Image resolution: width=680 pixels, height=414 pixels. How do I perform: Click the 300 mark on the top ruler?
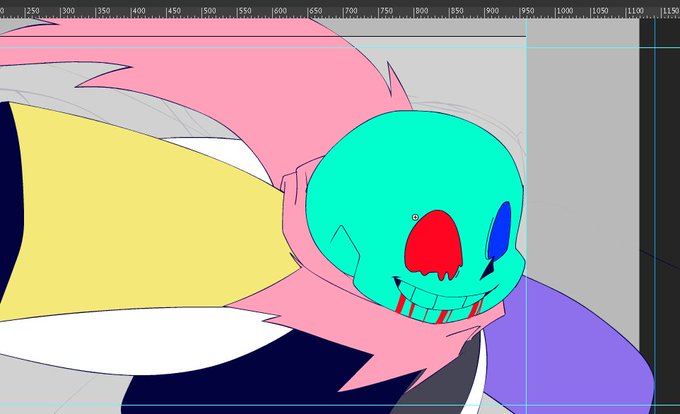click(x=68, y=11)
